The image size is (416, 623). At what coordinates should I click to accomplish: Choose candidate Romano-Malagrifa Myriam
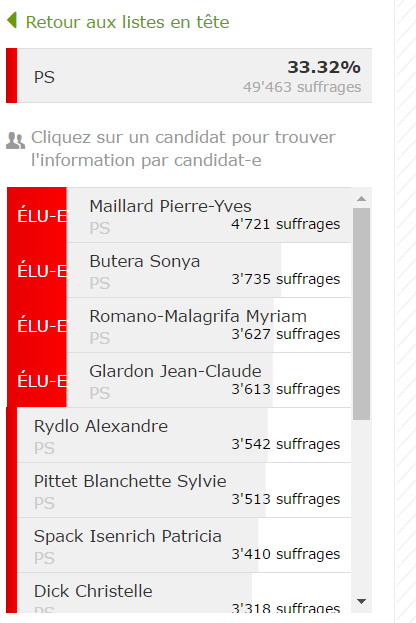click(209, 325)
